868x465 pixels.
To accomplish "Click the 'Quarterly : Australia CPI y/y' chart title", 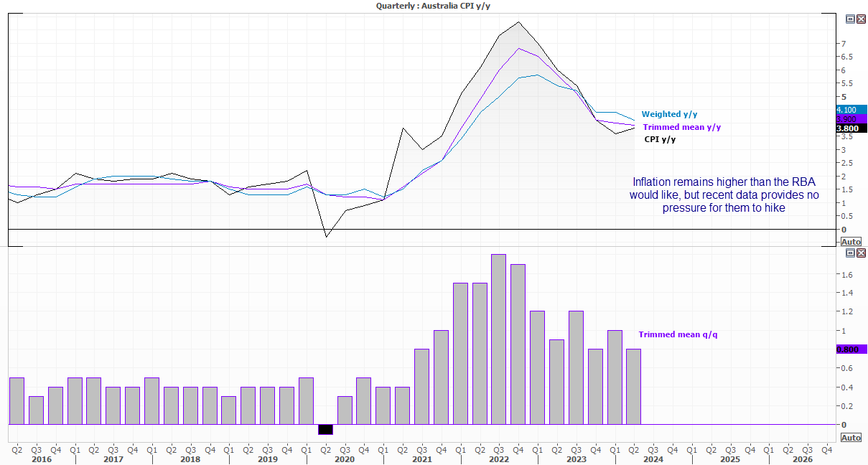I will click(x=434, y=5).
